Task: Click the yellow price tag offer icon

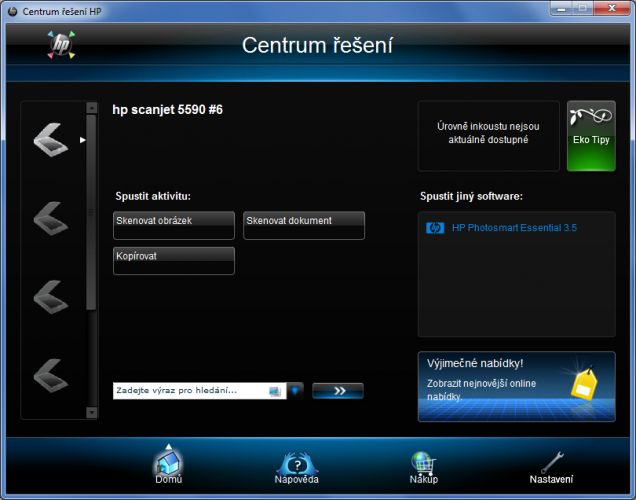Action: click(584, 383)
